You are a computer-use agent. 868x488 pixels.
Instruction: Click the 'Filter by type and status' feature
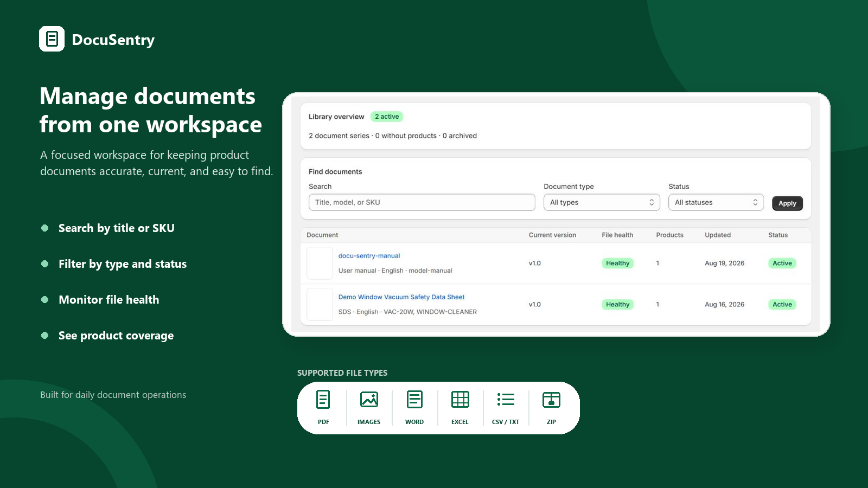coord(123,264)
